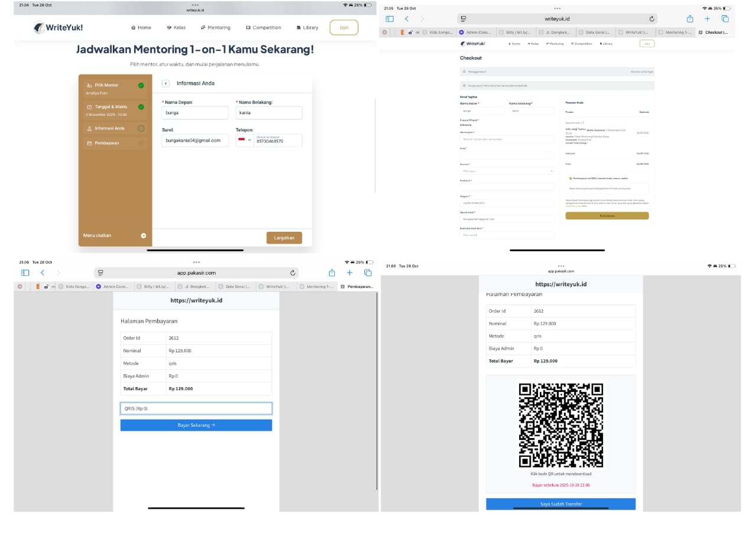This screenshot has width=756, height=535.
Task: Reload the writeyuk.id Checkout page
Action: (x=652, y=19)
